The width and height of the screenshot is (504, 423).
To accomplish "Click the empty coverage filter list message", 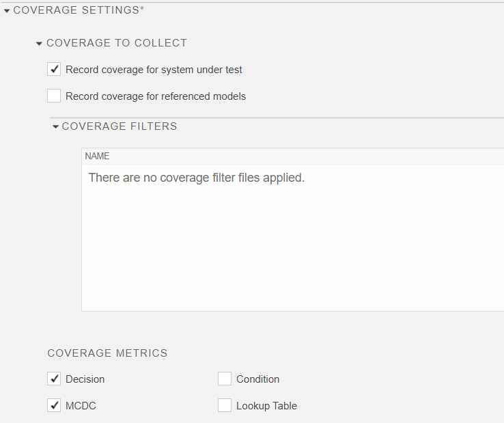I will [196, 178].
